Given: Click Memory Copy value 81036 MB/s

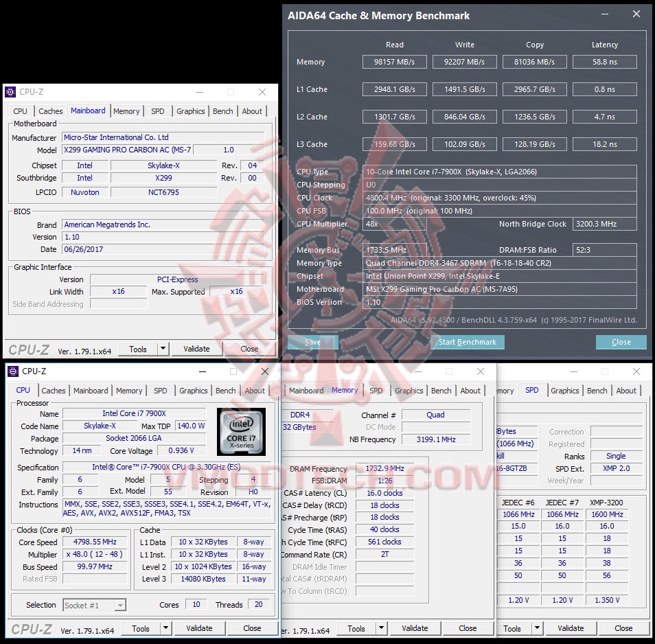Looking at the screenshot, I should click(534, 62).
